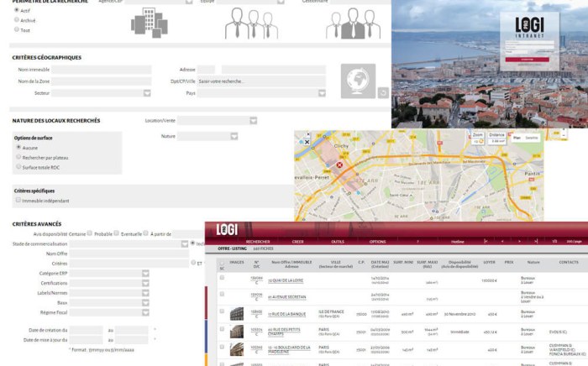
Task: Sort listing by the LOYER column header
Action: (x=489, y=262)
